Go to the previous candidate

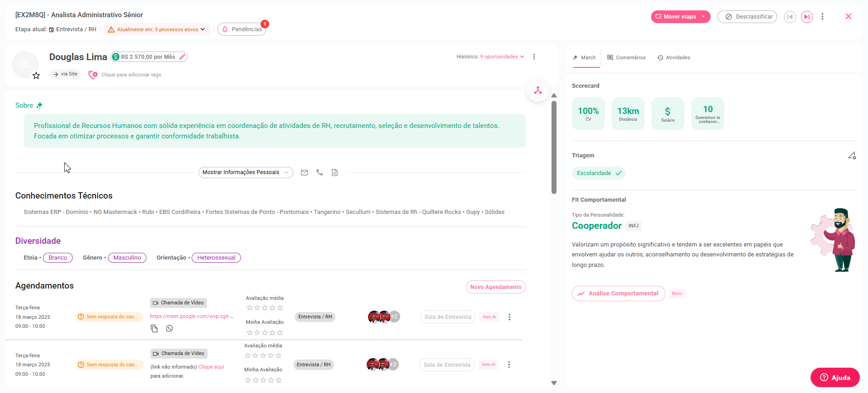790,17
